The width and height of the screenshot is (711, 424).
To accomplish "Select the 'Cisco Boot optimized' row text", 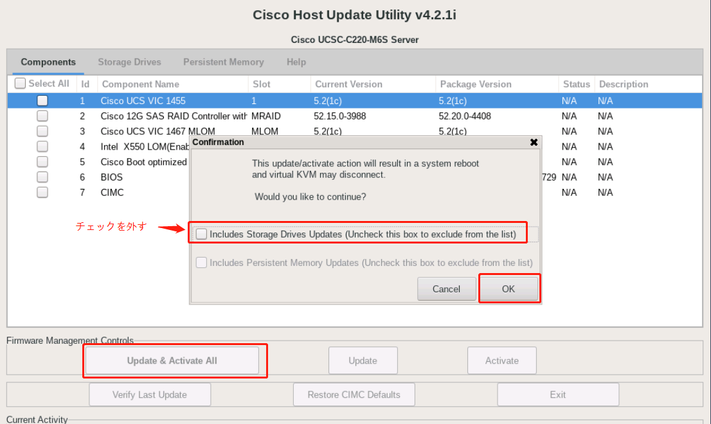I will pos(144,162).
